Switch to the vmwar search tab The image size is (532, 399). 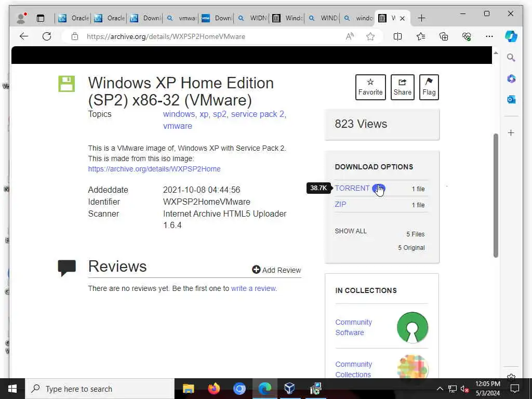pos(181,18)
